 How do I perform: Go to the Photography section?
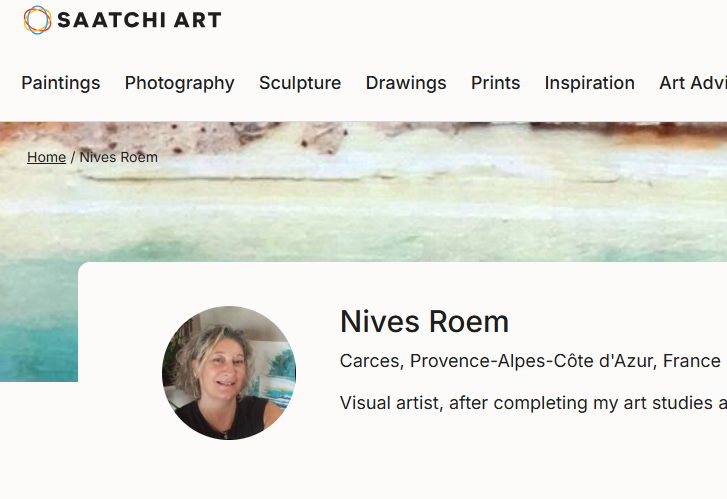pos(179,83)
